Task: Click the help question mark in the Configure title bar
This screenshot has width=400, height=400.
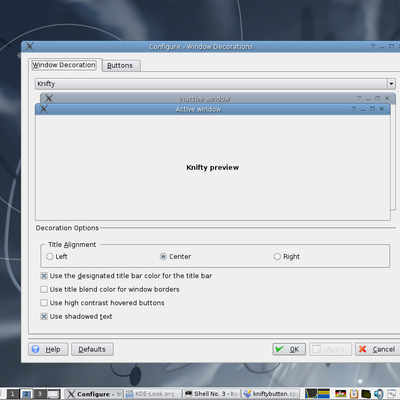Action: (x=373, y=46)
